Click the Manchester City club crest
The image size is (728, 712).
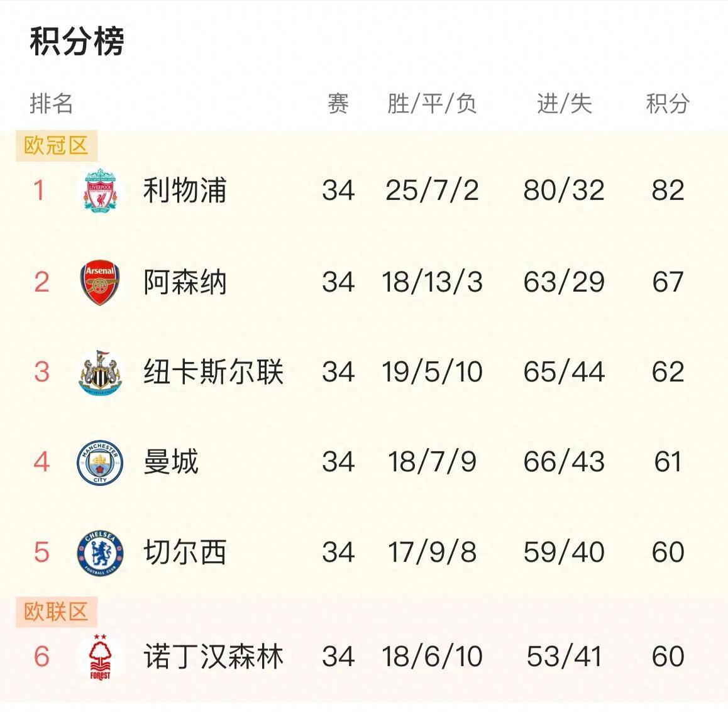(100, 463)
